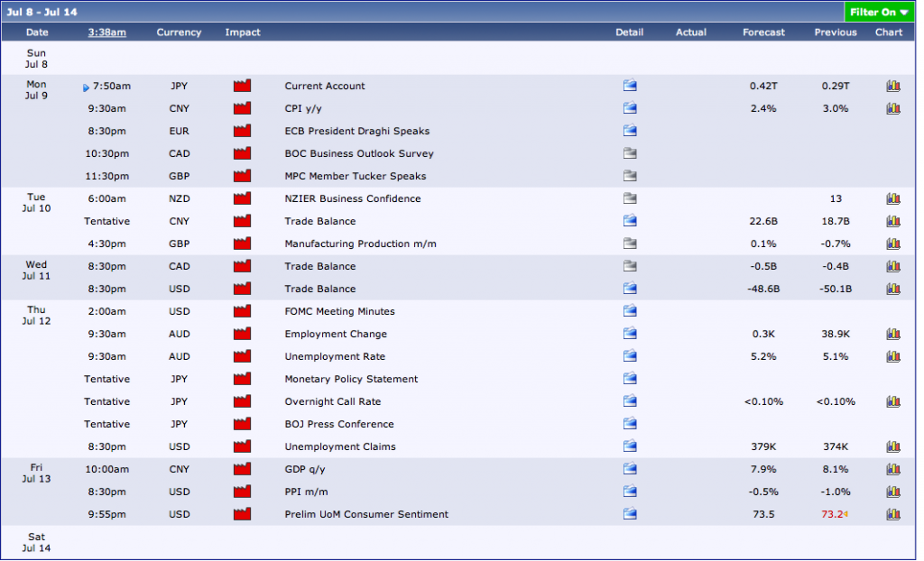Open detail folder for GDP q/y

(630, 469)
